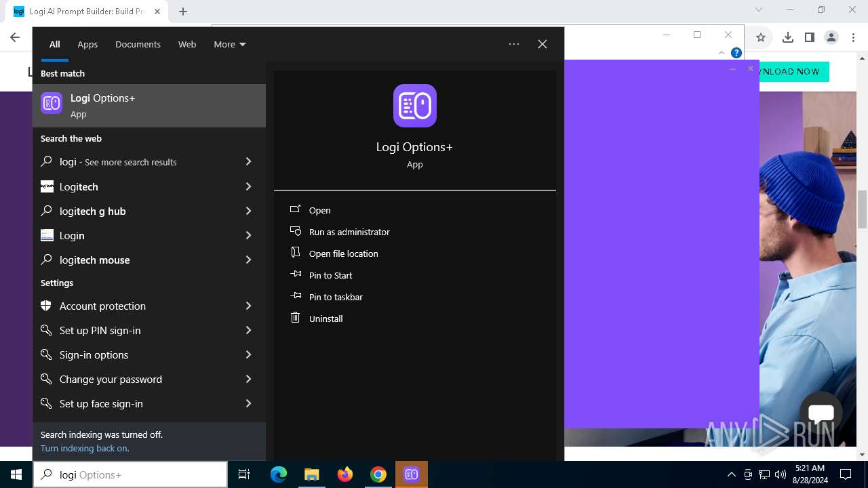Bookmark the page with the star icon
This screenshot has width=868, height=488.
[761, 37]
